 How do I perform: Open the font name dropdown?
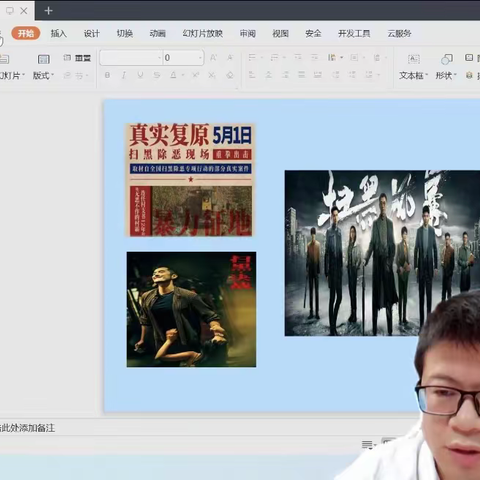tap(159, 58)
